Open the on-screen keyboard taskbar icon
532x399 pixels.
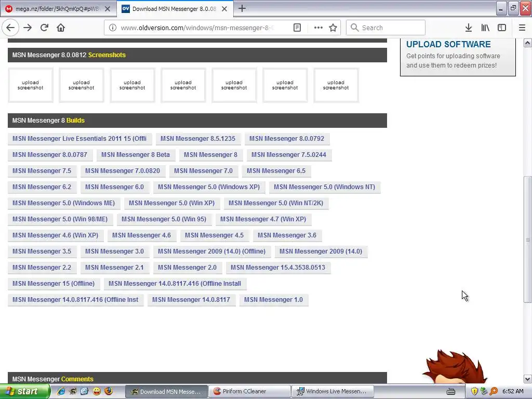(451, 392)
